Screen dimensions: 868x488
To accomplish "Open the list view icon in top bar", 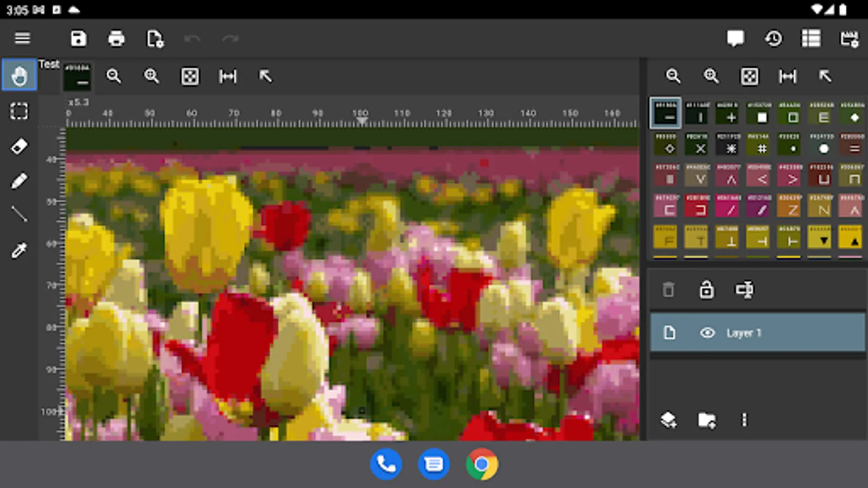I will (x=811, y=38).
